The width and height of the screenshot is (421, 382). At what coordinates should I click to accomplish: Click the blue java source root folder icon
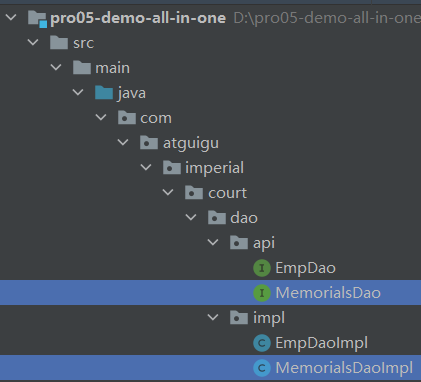(x=104, y=92)
